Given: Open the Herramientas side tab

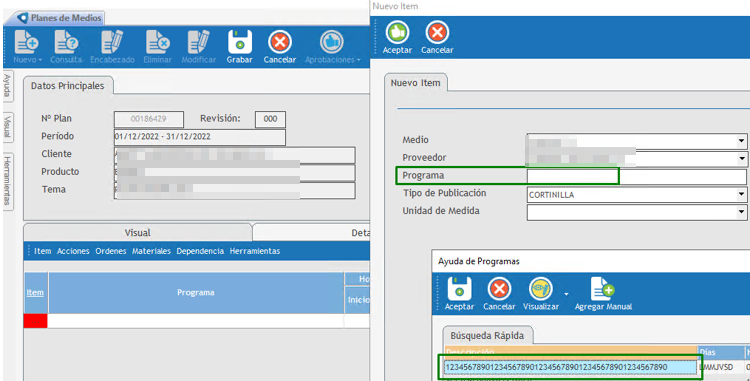Looking at the screenshot, I should (x=7, y=181).
